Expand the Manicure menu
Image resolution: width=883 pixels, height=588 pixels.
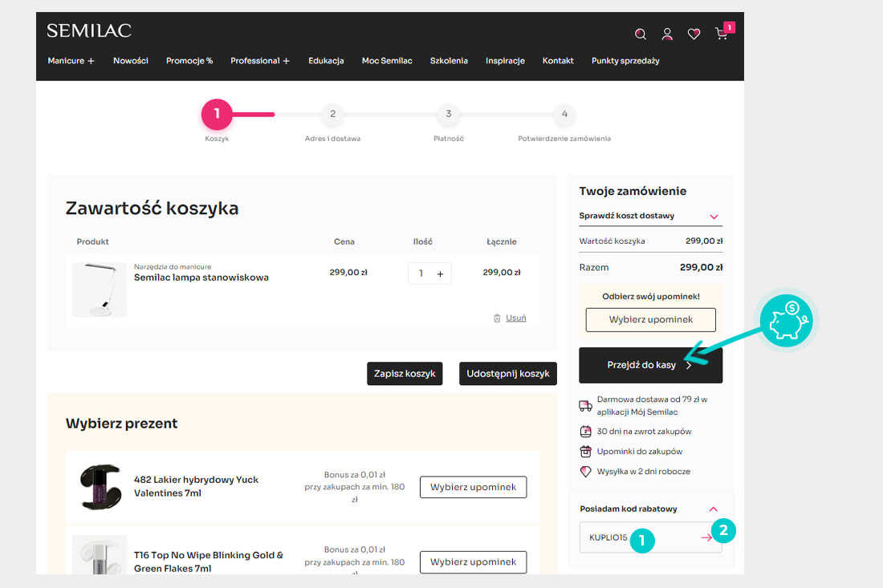point(71,61)
